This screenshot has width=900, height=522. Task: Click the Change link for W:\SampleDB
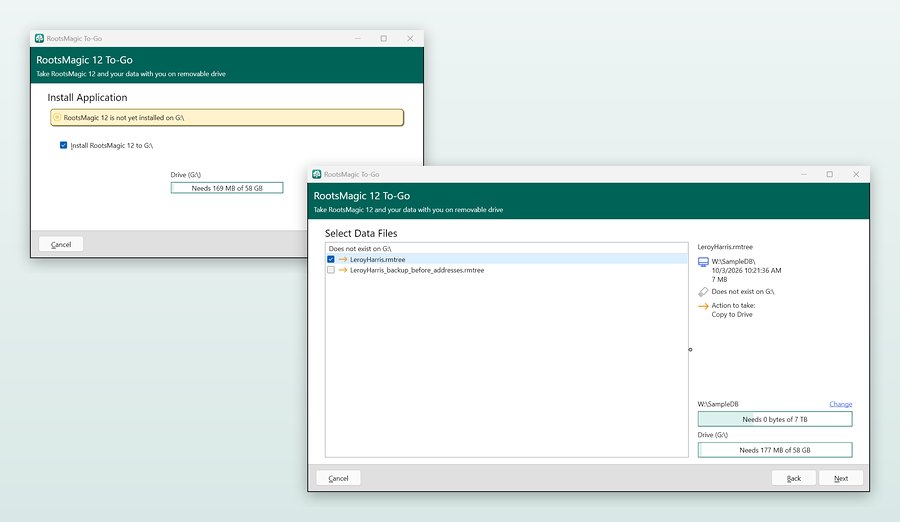coord(840,404)
